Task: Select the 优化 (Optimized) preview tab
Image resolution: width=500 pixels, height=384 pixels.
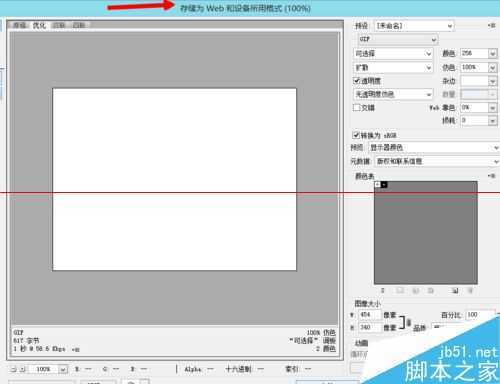Action: tap(39, 25)
